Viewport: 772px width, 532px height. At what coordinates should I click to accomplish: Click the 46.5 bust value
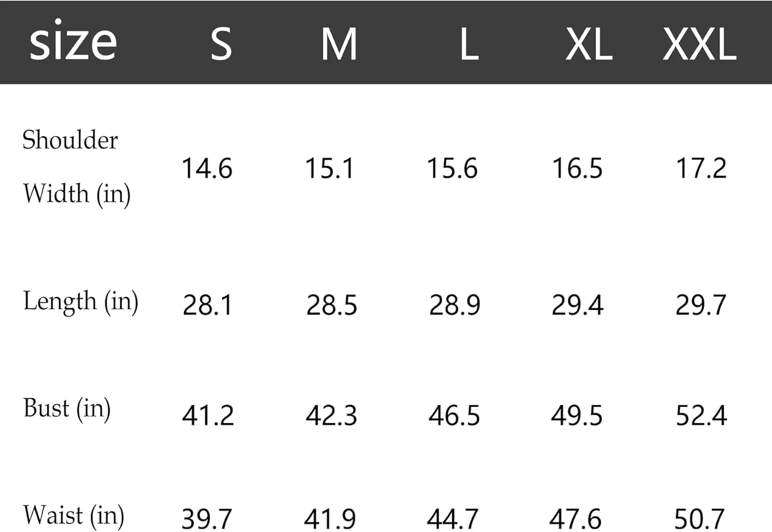click(x=454, y=415)
